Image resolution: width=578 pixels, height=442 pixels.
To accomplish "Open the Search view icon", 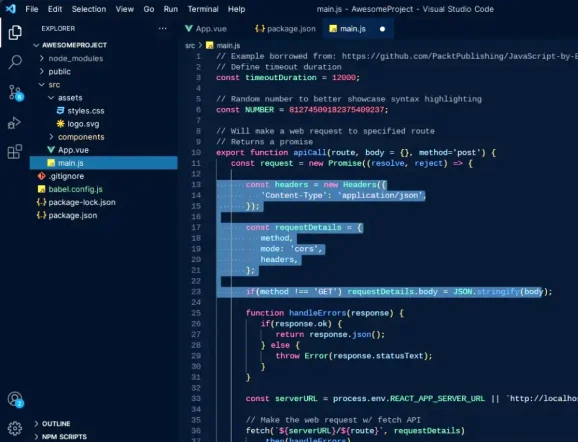I will click(15, 62).
